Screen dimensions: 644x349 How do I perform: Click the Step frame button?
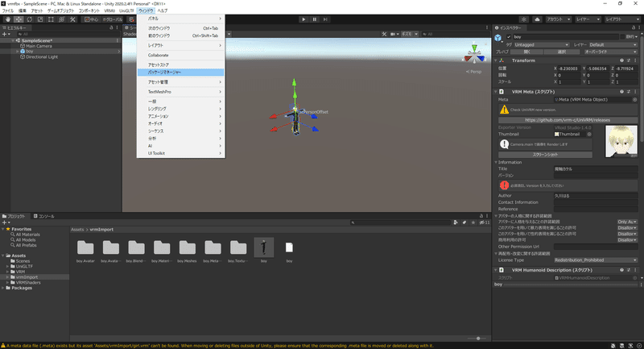coord(325,19)
